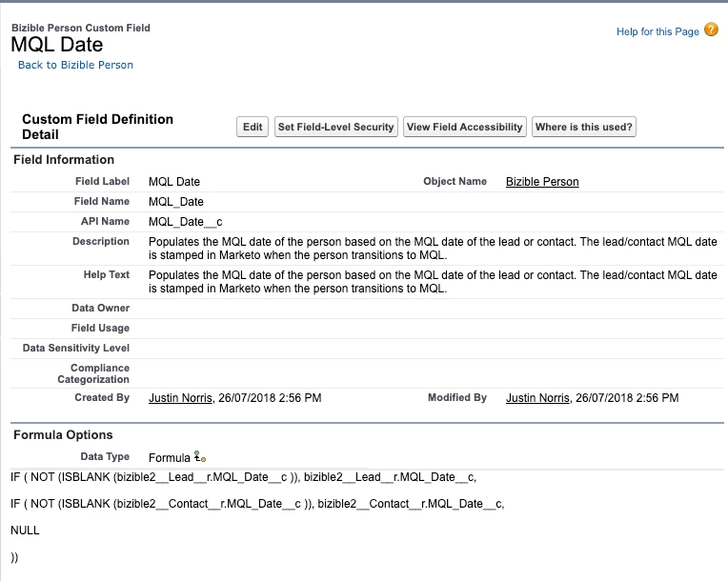The image size is (728, 581).
Task: Click the Formula Options section heading
Action: tap(63, 435)
